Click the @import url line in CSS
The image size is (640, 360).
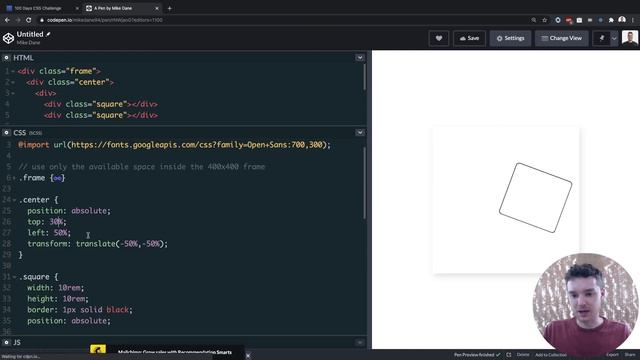[x=175, y=145]
